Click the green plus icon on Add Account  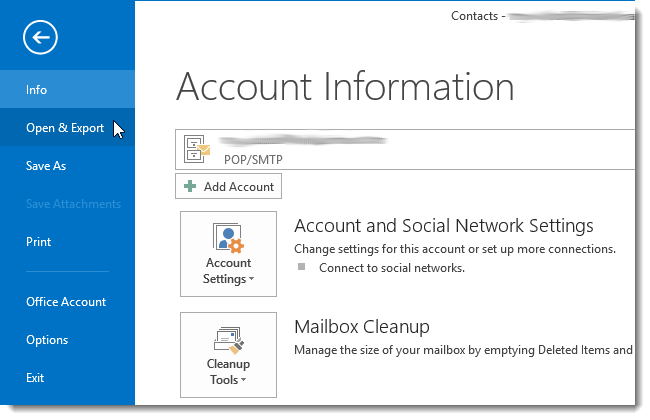tap(190, 186)
